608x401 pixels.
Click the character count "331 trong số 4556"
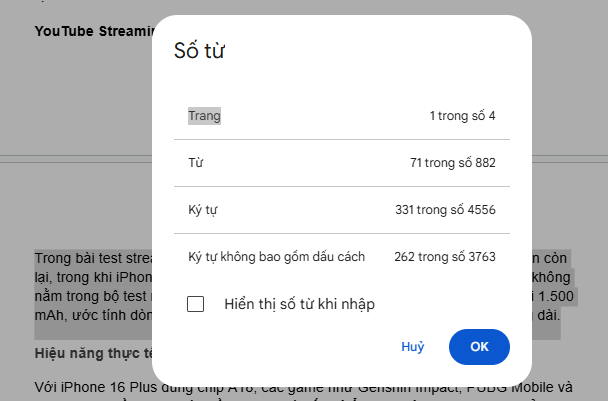point(445,209)
